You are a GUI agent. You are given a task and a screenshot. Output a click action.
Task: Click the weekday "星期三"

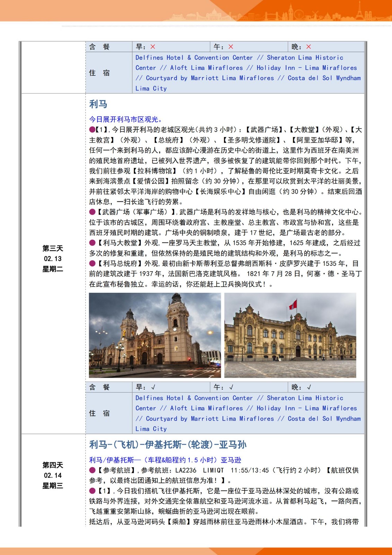[53, 486]
